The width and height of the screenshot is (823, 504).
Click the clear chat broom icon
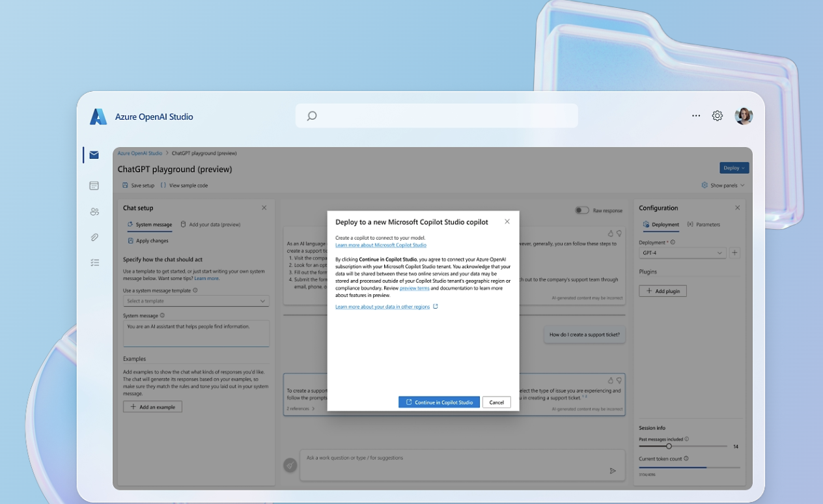coord(290,465)
